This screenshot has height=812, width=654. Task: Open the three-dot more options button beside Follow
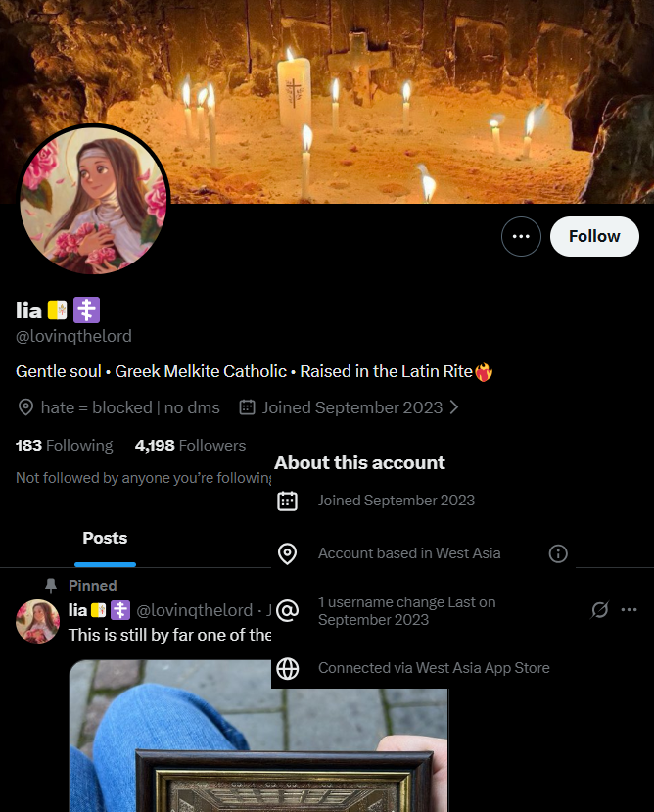[x=521, y=237]
